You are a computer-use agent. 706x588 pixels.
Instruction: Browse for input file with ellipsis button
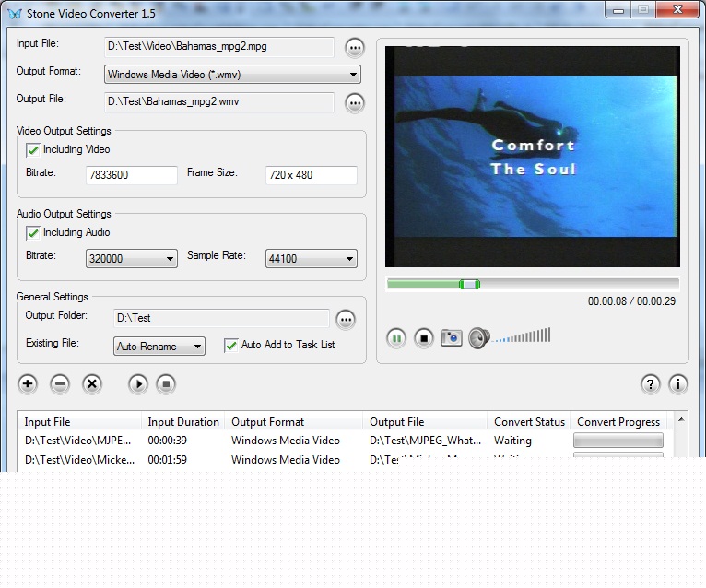pos(355,48)
